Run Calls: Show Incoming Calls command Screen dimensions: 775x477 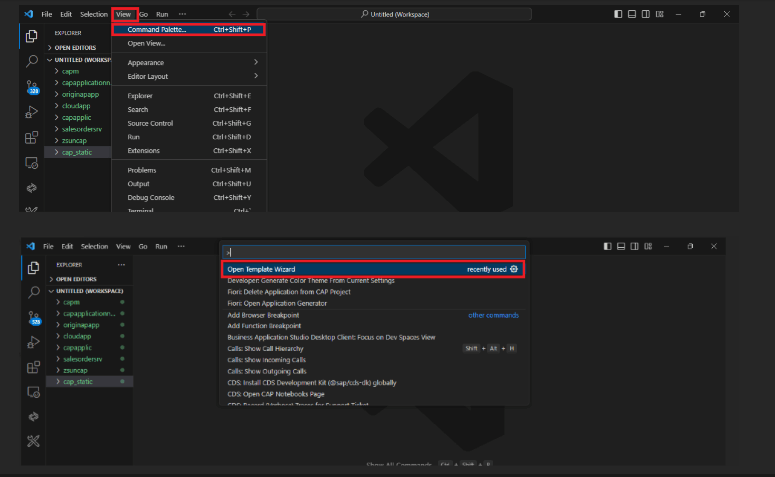[373, 360]
